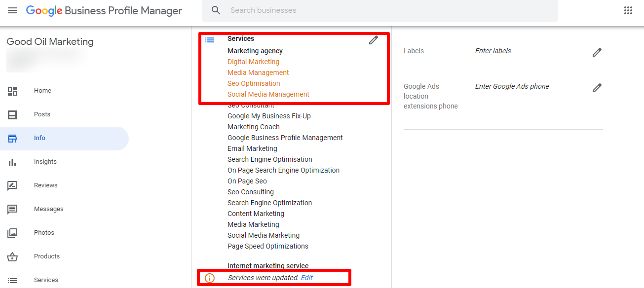Viewport: 644px width, 288px height.
Task: Click the Social Media Marketing service
Action: point(264,235)
